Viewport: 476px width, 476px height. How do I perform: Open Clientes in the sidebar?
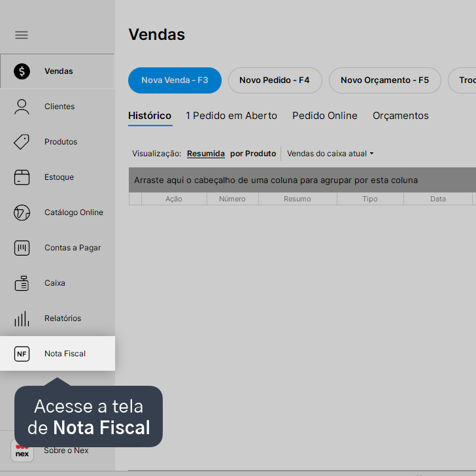[x=57, y=107]
